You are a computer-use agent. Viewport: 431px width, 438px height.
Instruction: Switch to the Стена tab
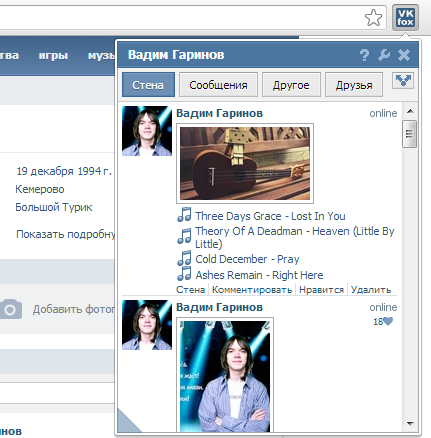148,85
